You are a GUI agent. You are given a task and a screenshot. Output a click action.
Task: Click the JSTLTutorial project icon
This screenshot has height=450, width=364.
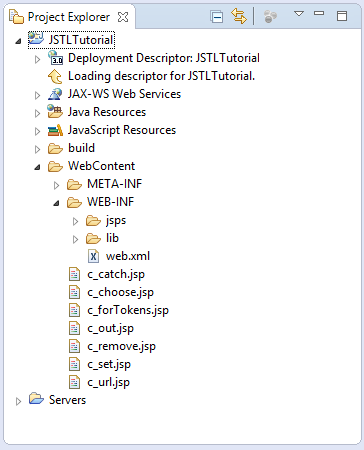pyautogui.click(x=36, y=39)
